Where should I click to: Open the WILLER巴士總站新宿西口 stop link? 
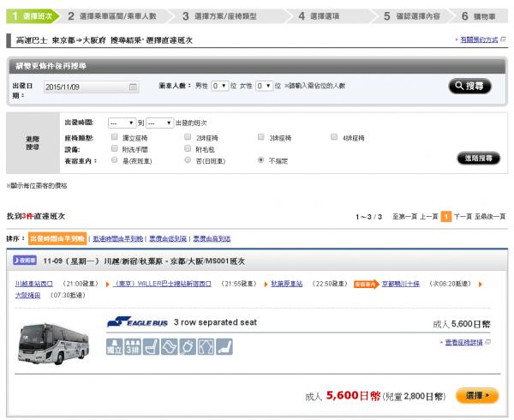point(162,284)
